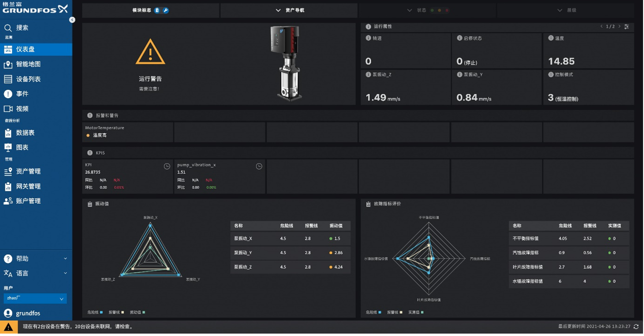Viewport: 644px width, 336px height.
Task: Click the KPI value 26.8735
Action: [x=93, y=172]
